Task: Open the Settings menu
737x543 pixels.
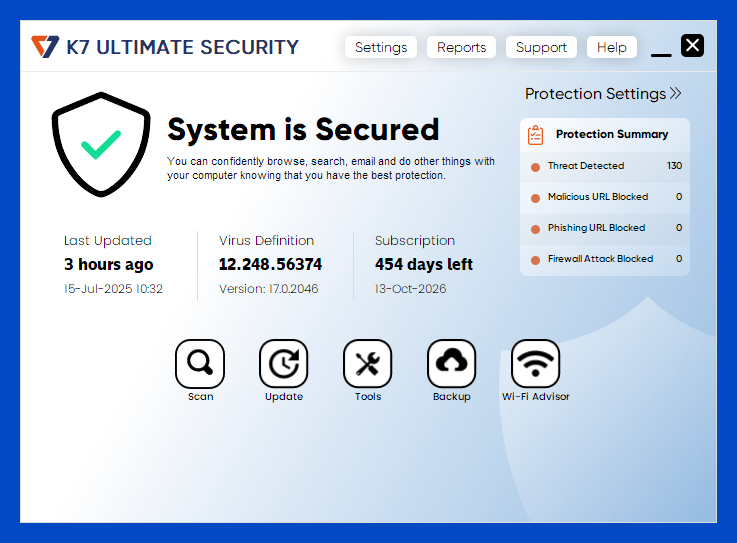Action: coord(381,47)
